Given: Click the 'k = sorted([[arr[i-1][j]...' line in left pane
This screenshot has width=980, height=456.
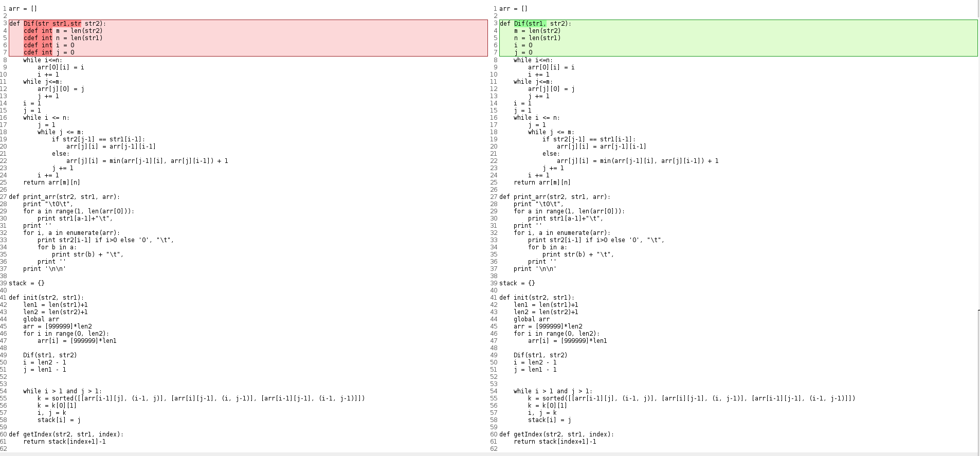Looking at the screenshot, I should (201, 398).
